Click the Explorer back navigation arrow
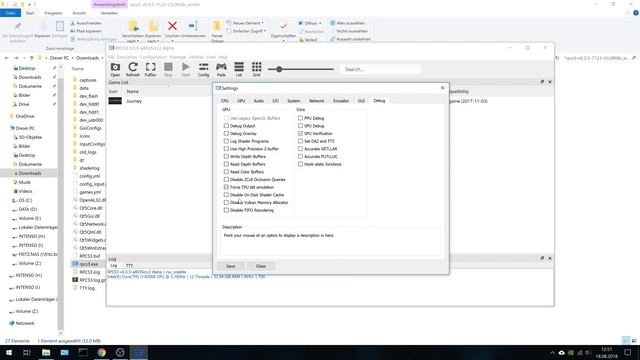This screenshot has width=640, height=360. pos(7,58)
